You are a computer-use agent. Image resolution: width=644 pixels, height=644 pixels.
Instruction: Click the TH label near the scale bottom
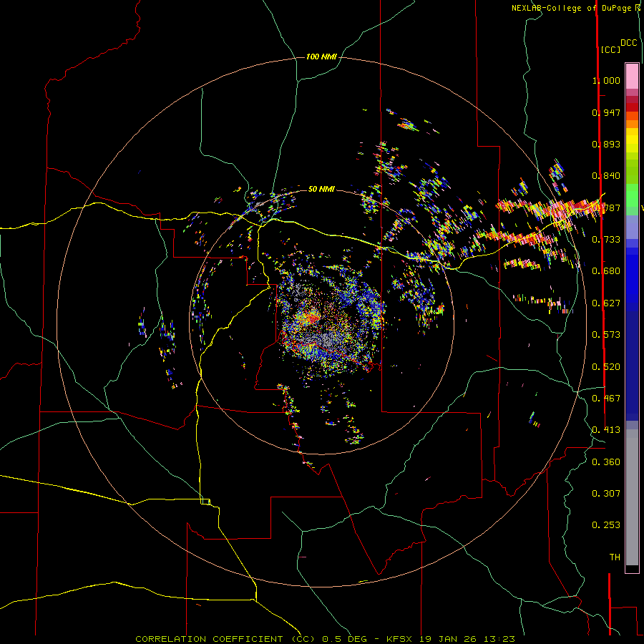pos(615,557)
